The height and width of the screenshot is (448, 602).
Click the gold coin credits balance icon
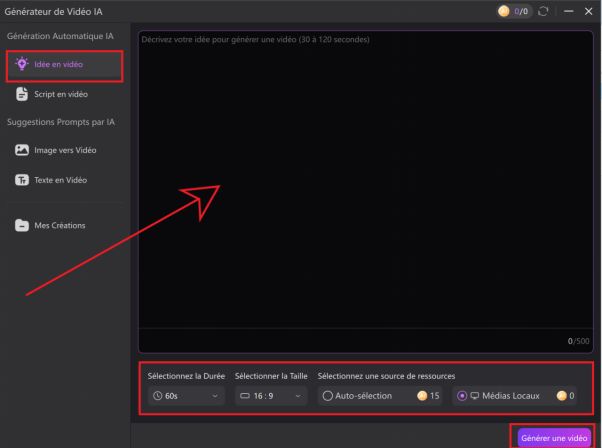point(503,10)
